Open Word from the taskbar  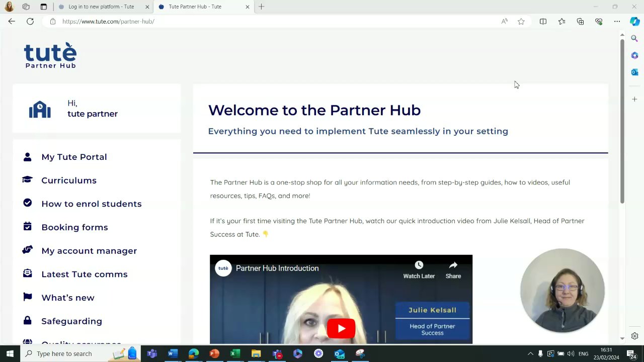tap(173, 353)
